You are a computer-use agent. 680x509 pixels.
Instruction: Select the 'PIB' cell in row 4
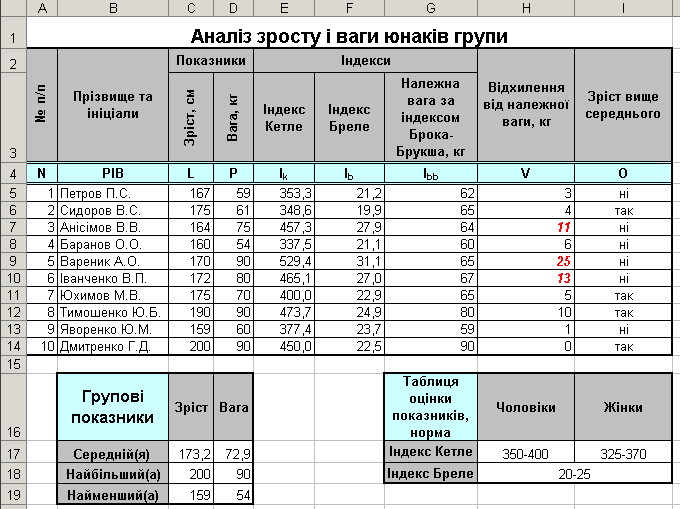113,173
